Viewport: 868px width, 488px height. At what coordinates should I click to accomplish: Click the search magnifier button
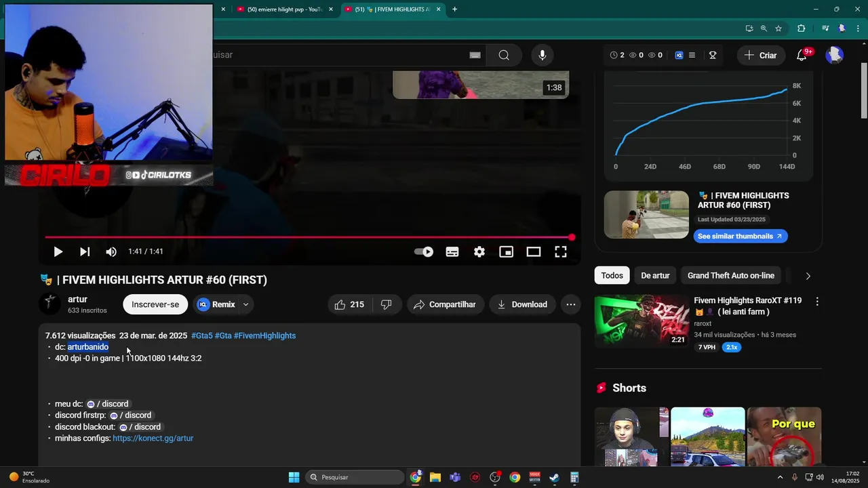click(504, 55)
